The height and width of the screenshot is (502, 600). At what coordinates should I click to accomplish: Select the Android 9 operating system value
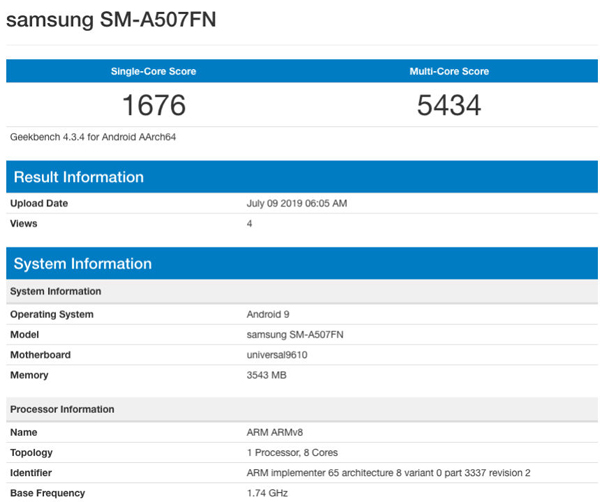point(269,314)
